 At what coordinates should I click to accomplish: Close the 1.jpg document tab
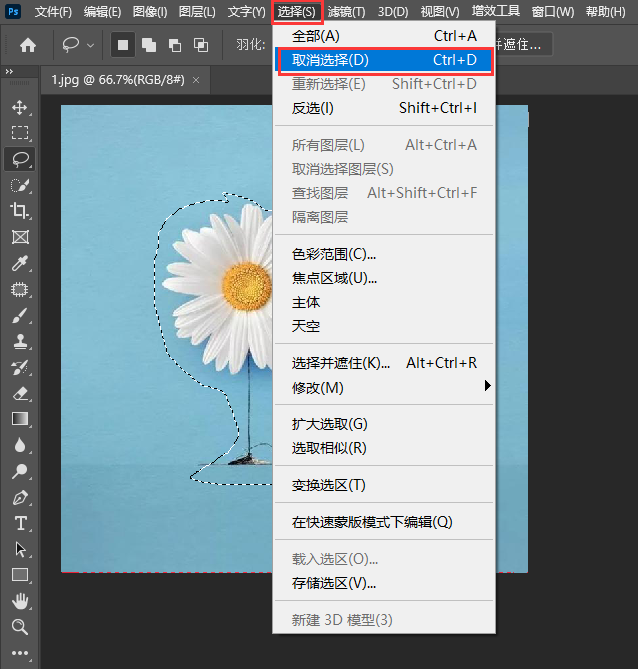pyautogui.click(x=196, y=80)
